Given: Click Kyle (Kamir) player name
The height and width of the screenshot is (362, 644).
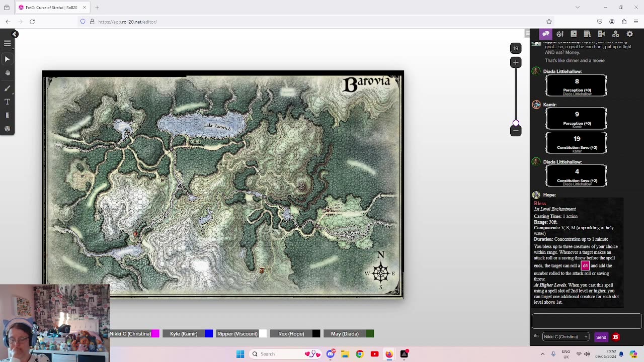Looking at the screenshot, I should [x=184, y=334].
